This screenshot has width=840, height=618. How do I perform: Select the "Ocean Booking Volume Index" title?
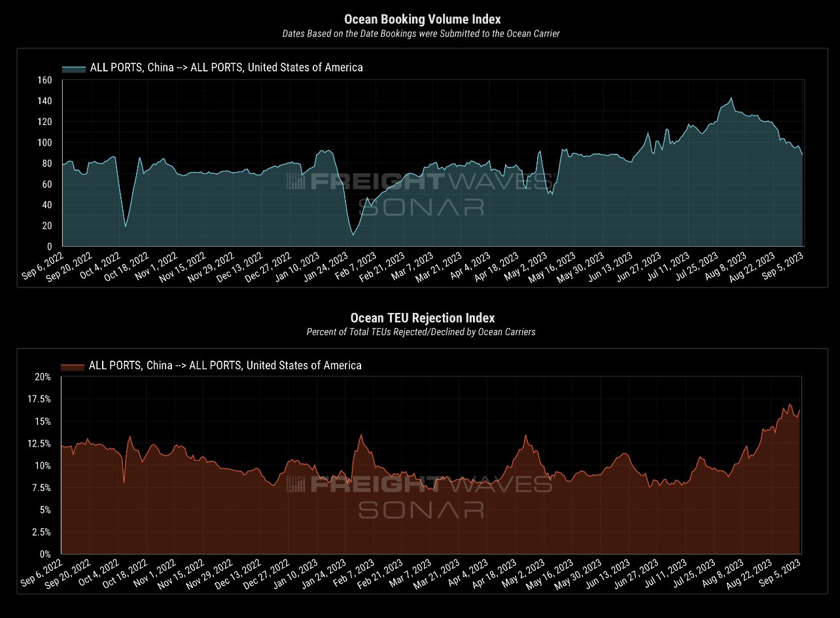422,20
